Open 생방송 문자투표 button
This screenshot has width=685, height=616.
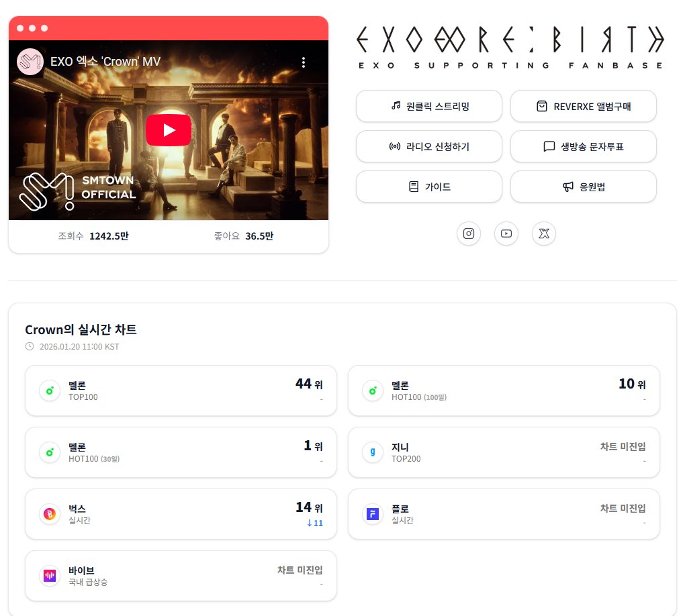583,146
